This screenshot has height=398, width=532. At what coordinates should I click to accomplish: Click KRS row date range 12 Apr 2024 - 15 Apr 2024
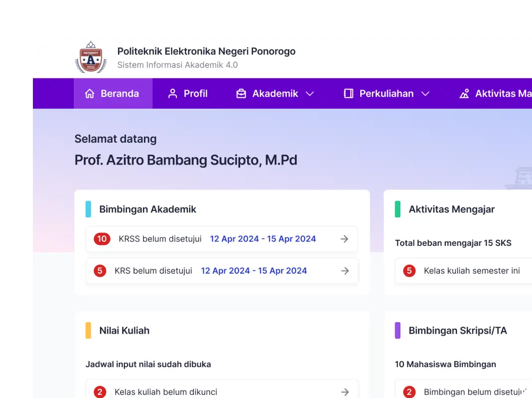[254, 271]
